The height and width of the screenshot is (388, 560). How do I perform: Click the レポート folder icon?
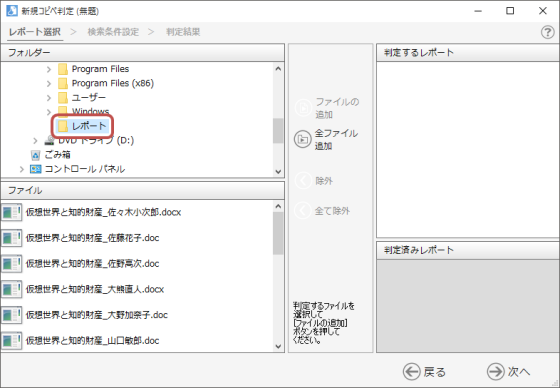pos(63,126)
